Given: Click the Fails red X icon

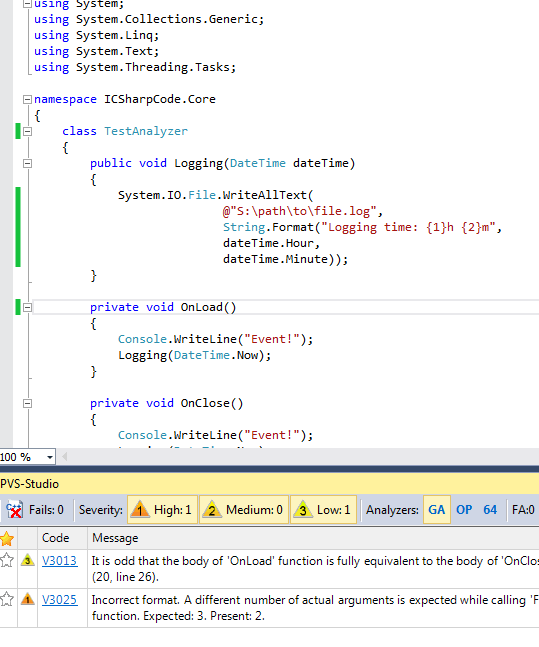Looking at the screenshot, I should pos(14,510).
